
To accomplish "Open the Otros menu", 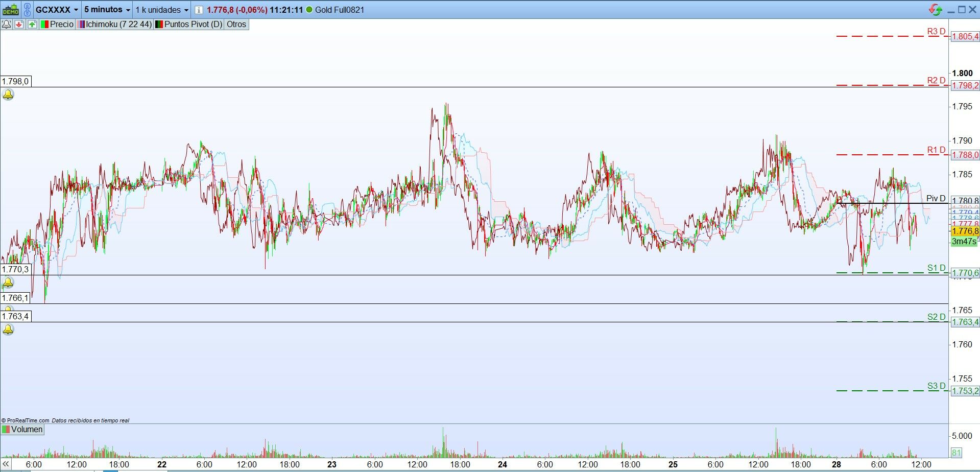I will click(x=236, y=24).
